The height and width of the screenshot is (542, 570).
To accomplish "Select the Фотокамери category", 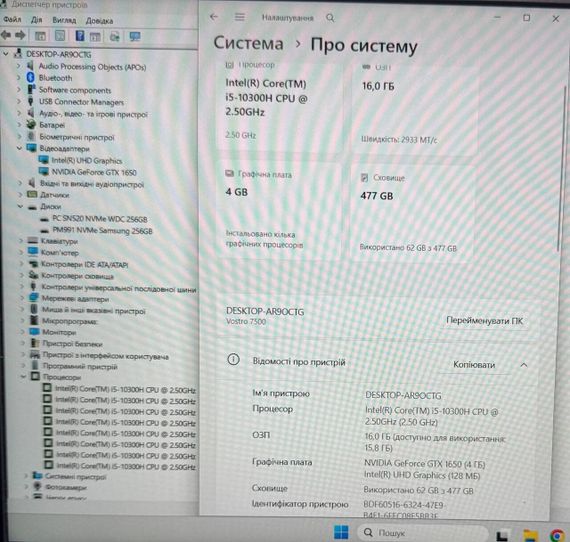I will click(x=65, y=487).
